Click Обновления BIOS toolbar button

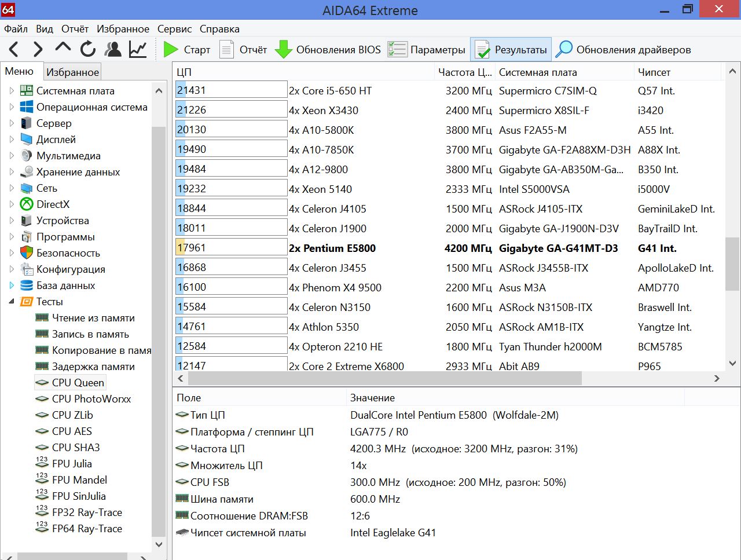click(328, 50)
